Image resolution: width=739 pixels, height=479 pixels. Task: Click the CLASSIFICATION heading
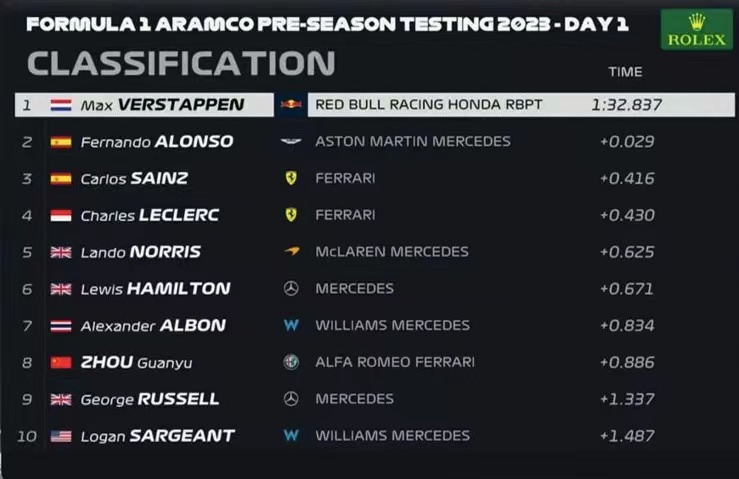[x=181, y=64]
